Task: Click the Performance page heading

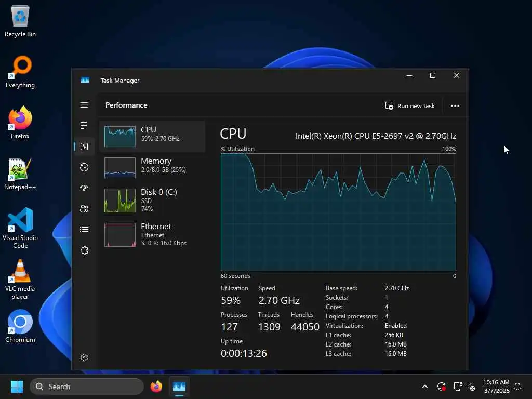Action: pyautogui.click(x=126, y=105)
